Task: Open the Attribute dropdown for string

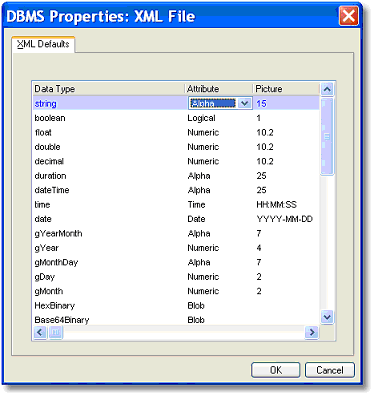Action: tap(245, 103)
